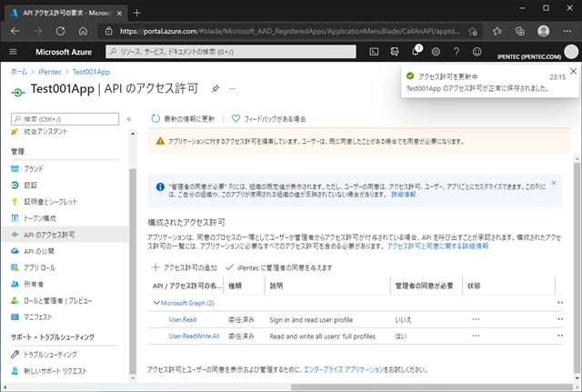The height and width of the screenshot is (392, 582).
Task: Go to Test001App breadcrumb
Action: [91, 72]
